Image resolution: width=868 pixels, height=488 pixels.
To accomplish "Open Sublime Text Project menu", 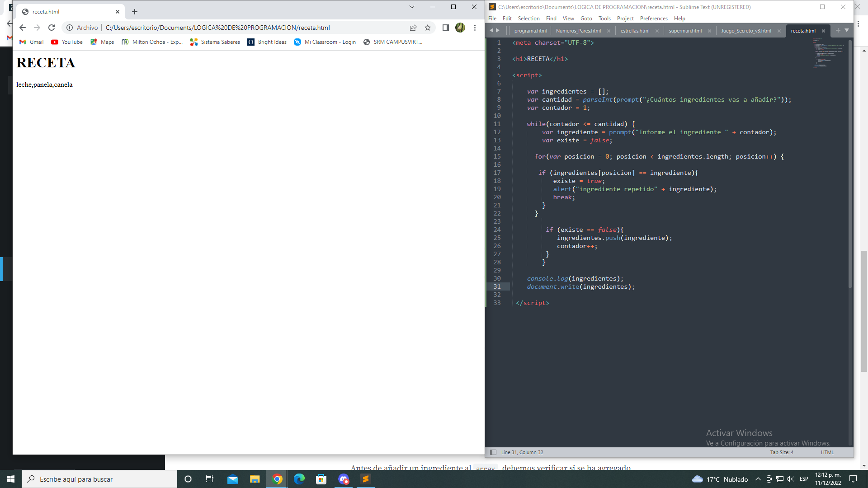I will point(625,19).
